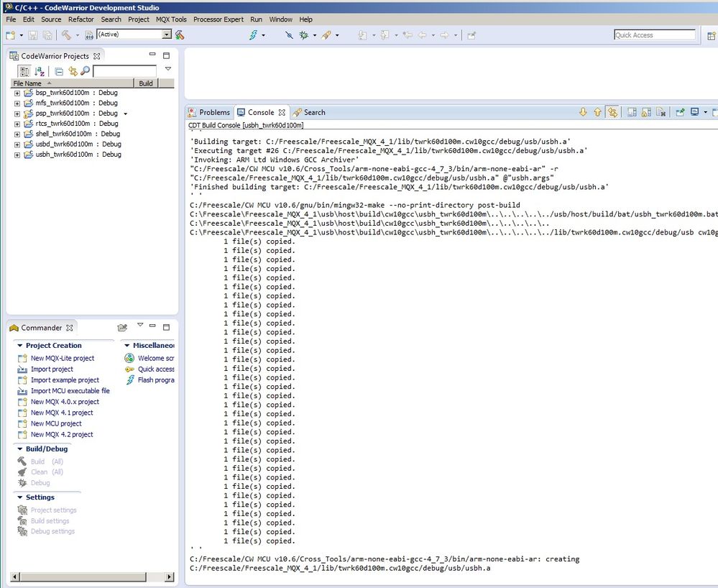Click the Debug bug icon in toolbar
718x588 pixels.
[x=304, y=35]
